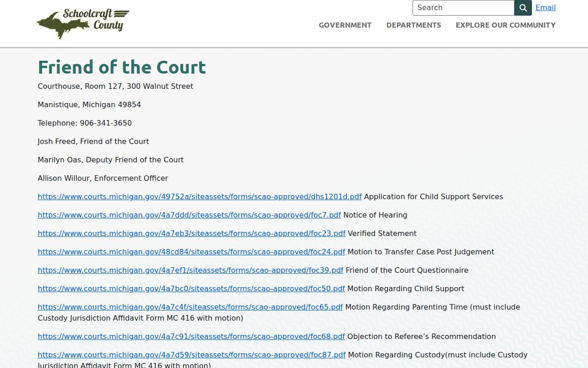Open the foc68.pdf Referee Objection link

(x=191, y=336)
